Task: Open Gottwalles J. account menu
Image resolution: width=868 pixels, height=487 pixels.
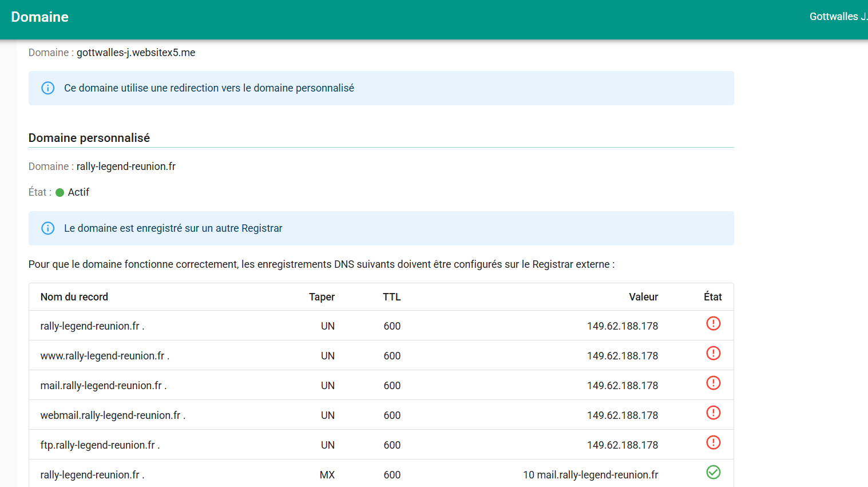Action: [837, 17]
